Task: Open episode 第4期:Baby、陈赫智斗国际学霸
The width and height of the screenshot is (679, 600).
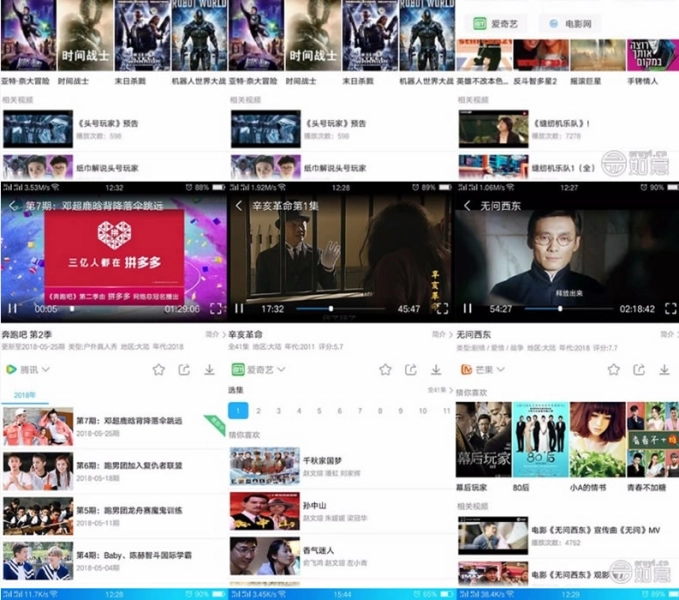Action: point(114,561)
